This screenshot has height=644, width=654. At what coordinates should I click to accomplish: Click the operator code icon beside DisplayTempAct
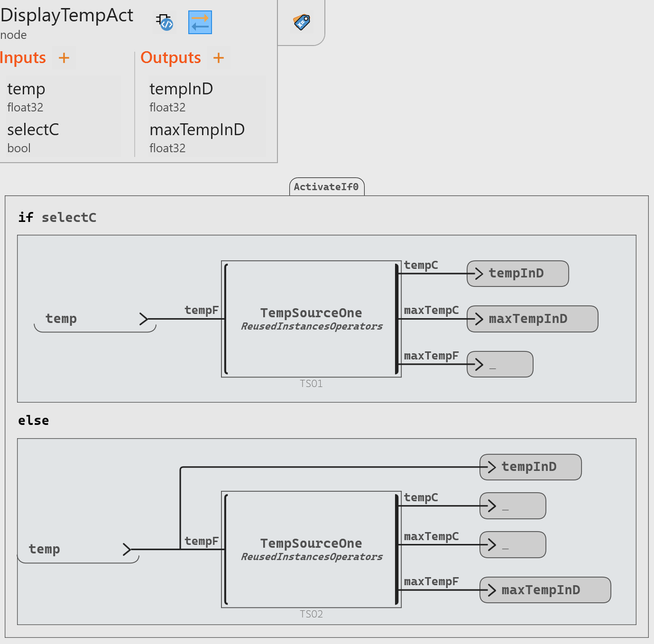pos(165,22)
